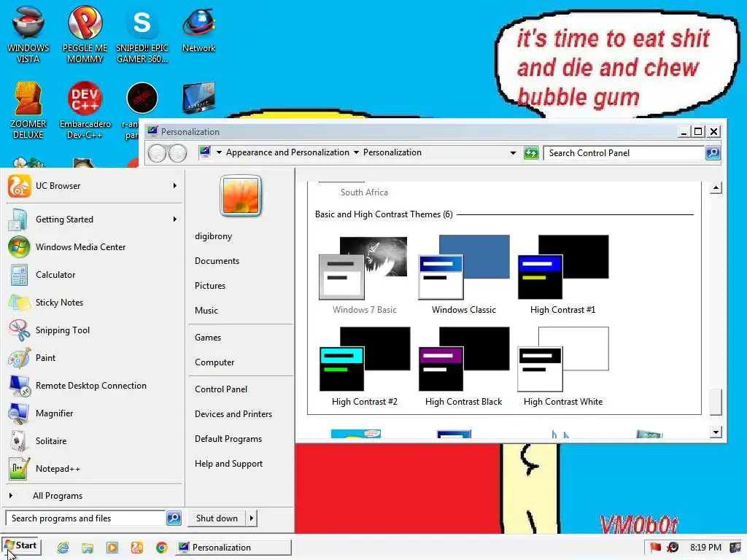
Task: Launch Chrome from the taskbar
Action: 161,548
